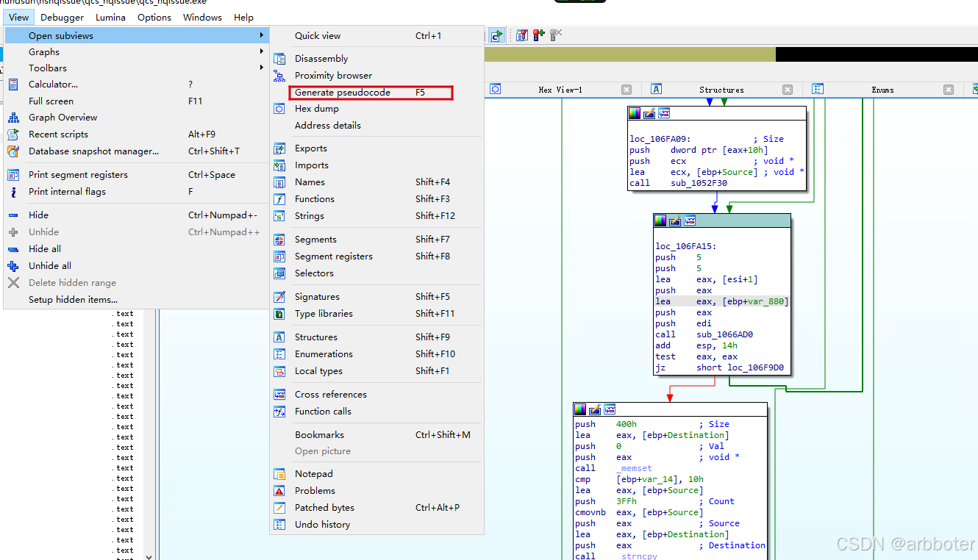
Task: Click the Graph Overview icon
Action: point(13,118)
